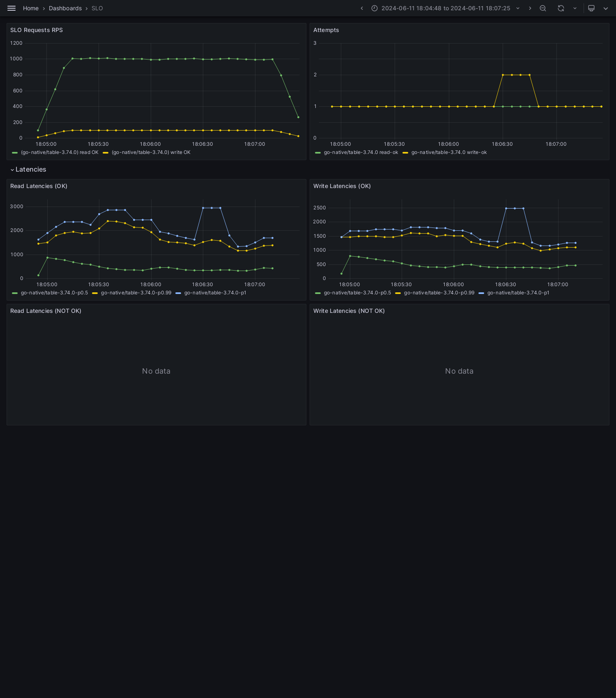Toggle read-ok series in Attempts legend
This screenshot has height=698, width=616.
tap(361, 152)
